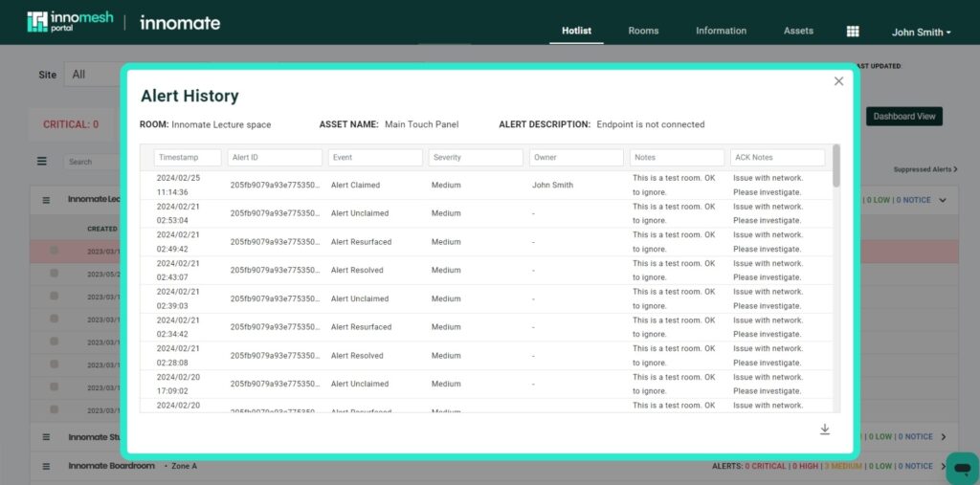Select the 'John Smith' owner cell

coord(552,185)
